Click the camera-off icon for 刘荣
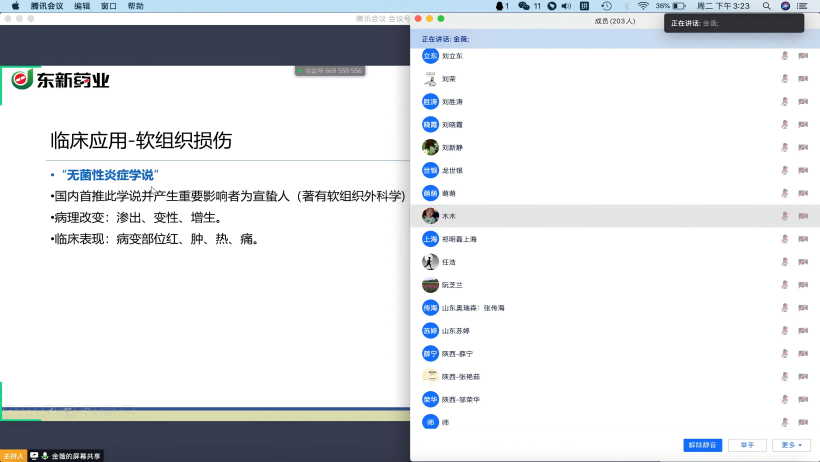The width and height of the screenshot is (820, 462). click(x=803, y=79)
